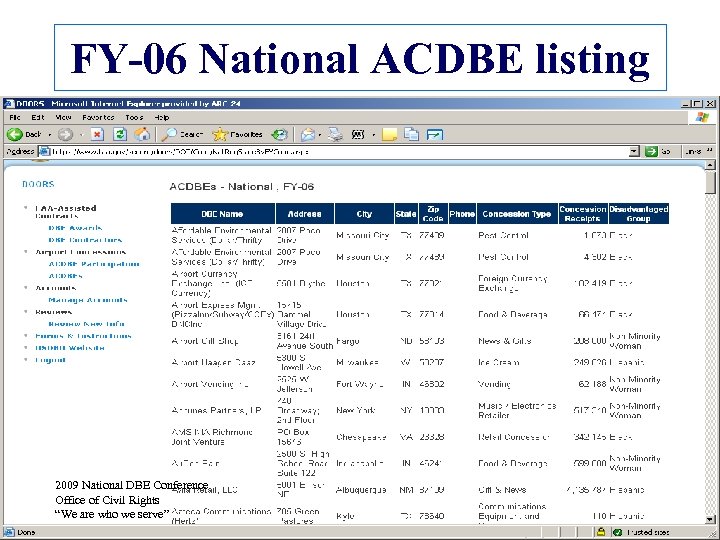Expand the Links toolbar chevron
Viewport: 720px width, 540px height.
pos(709,150)
